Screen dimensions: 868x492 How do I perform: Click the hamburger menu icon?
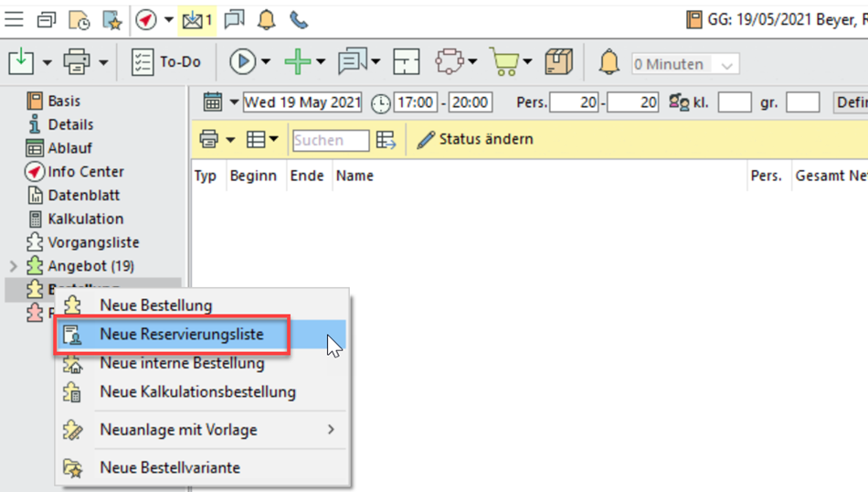point(15,19)
